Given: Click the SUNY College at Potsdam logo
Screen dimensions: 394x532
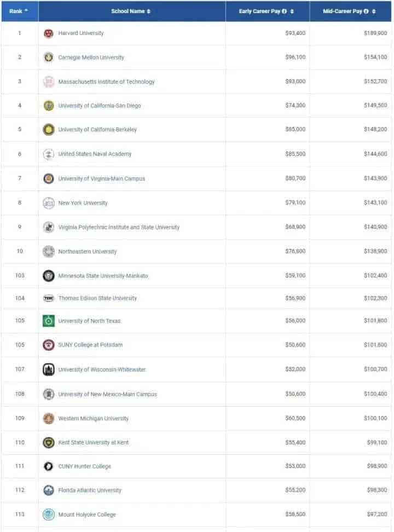Looking at the screenshot, I should pos(49,345).
